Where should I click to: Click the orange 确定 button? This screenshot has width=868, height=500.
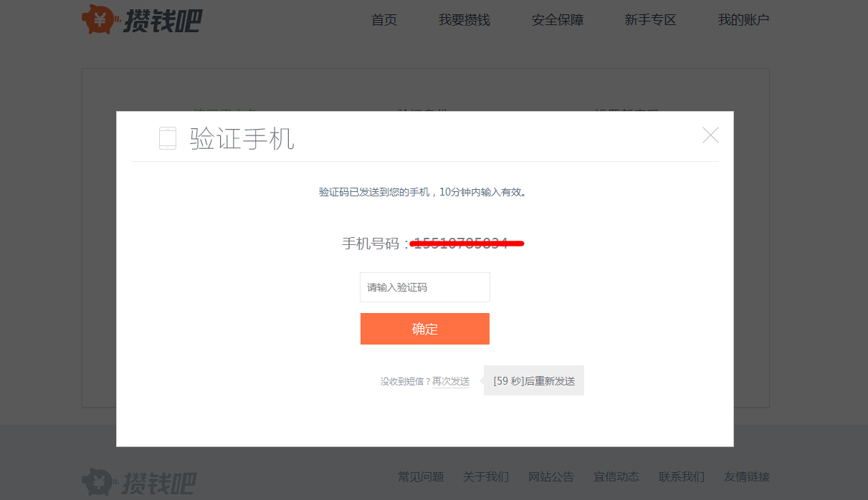(425, 329)
